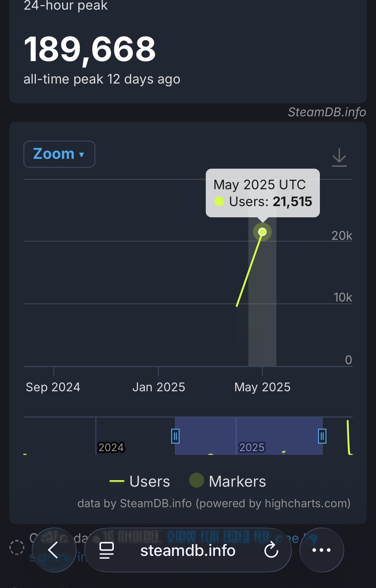
Task: Open the three-dots more options button
Action: click(x=321, y=550)
